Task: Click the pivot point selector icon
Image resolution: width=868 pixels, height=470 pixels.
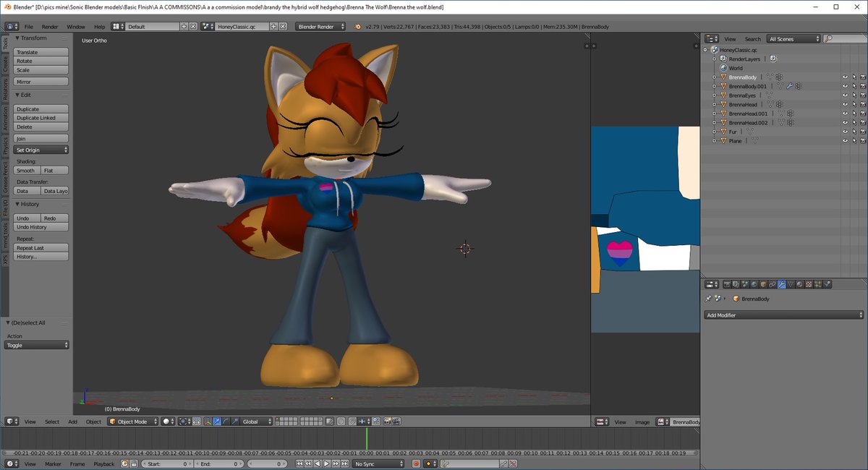Action: (x=184, y=422)
